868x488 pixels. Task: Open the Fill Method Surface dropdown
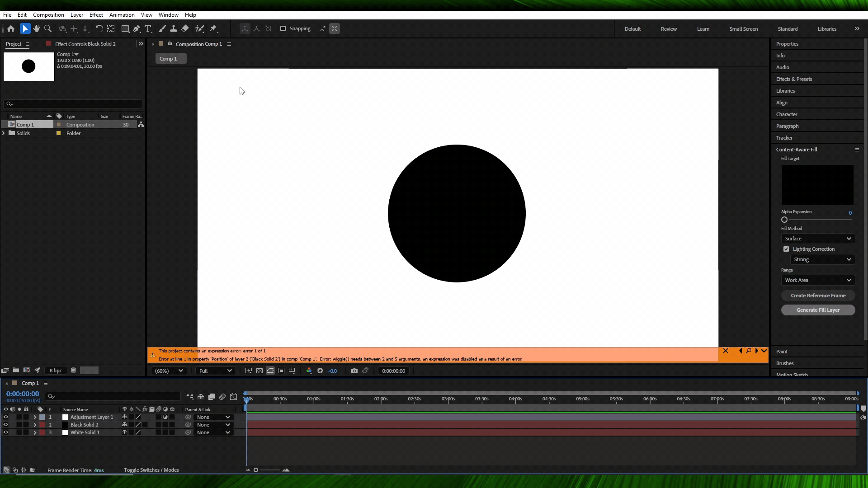point(818,239)
